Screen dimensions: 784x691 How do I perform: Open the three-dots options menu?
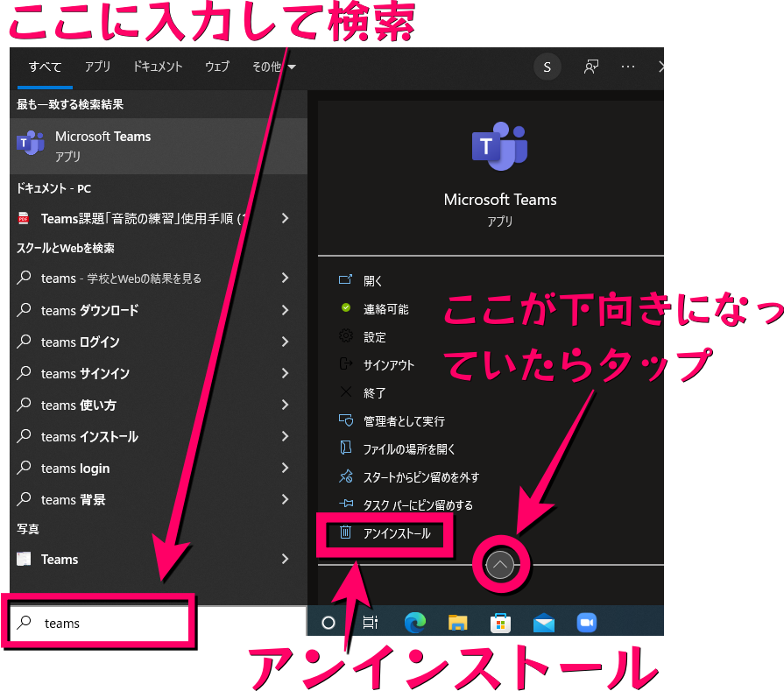click(628, 67)
